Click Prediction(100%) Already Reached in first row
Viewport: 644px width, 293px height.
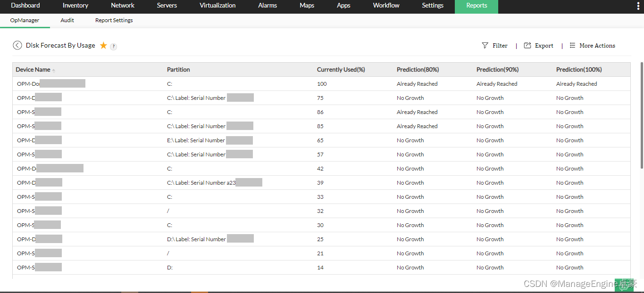[x=577, y=84]
